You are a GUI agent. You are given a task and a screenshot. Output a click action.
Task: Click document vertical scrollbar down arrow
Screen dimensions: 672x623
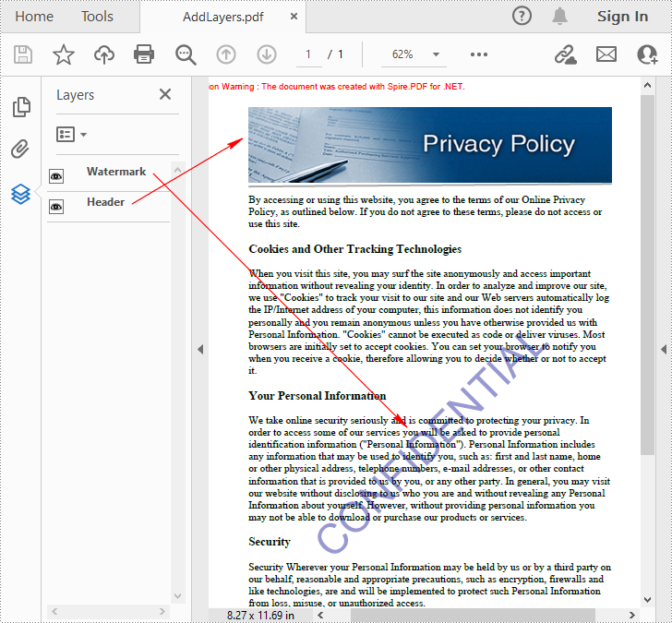tap(648, 600)
